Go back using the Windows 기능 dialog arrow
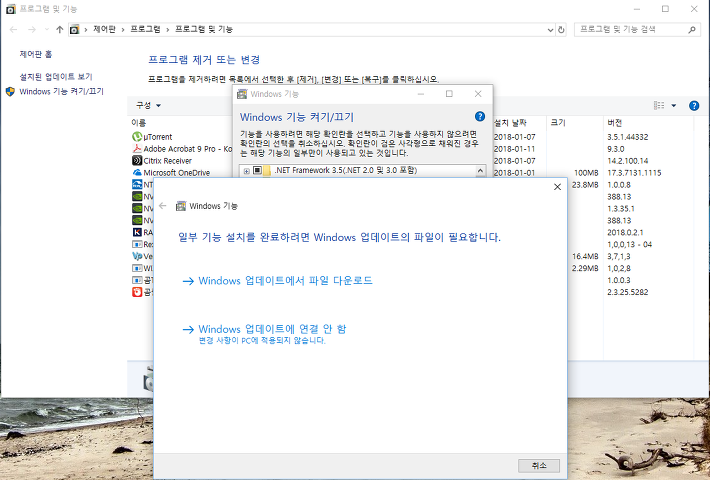Screen dimensions: 710x480 coord(163,206)
